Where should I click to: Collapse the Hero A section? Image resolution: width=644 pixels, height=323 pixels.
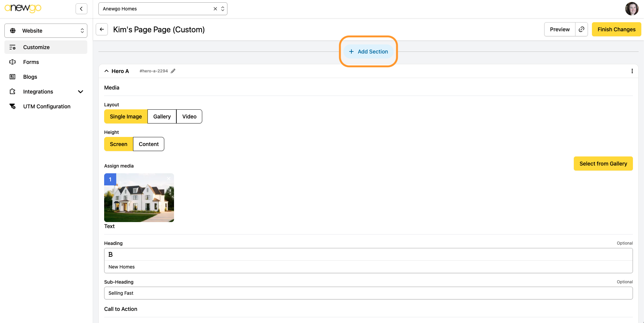[106, 71]
